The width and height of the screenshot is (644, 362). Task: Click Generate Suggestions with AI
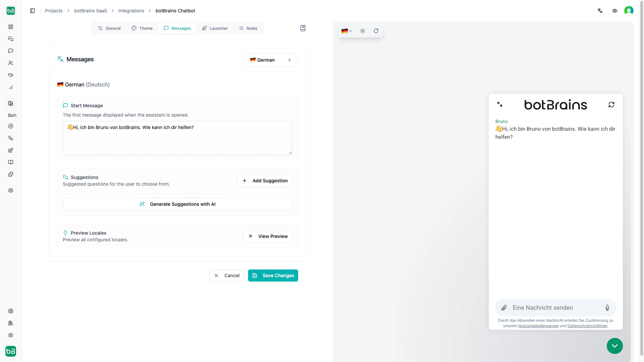177,204
